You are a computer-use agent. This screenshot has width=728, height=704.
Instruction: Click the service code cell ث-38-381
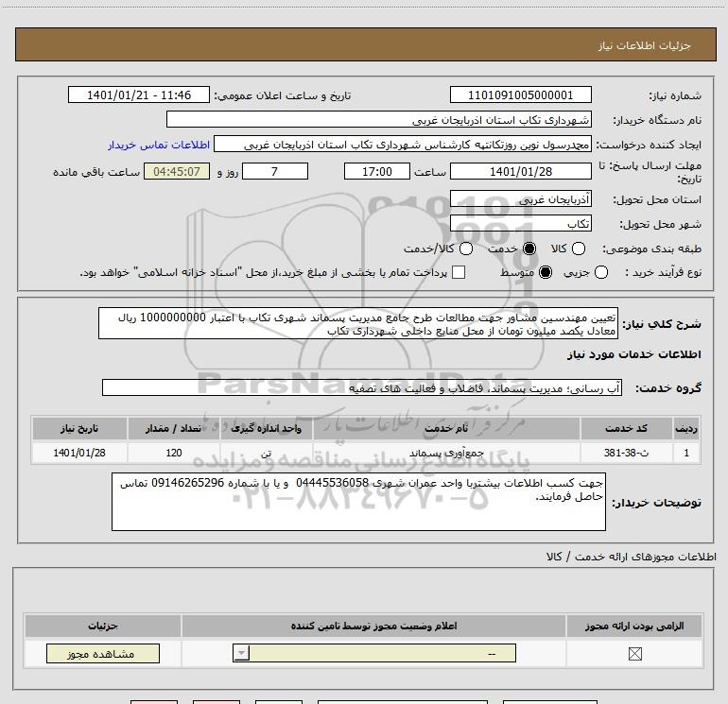tap(626, 453)
